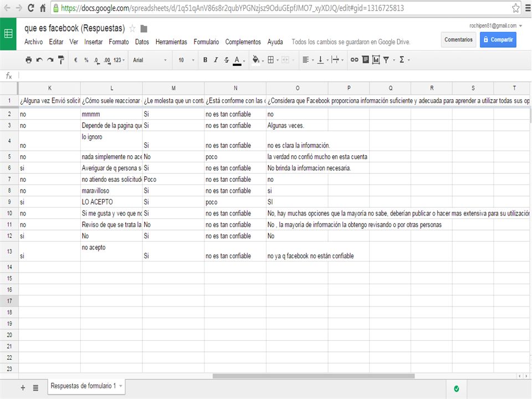Open the Ayuda menu
This screenshot has height=399, width=532.
click(x=275, y=42)
